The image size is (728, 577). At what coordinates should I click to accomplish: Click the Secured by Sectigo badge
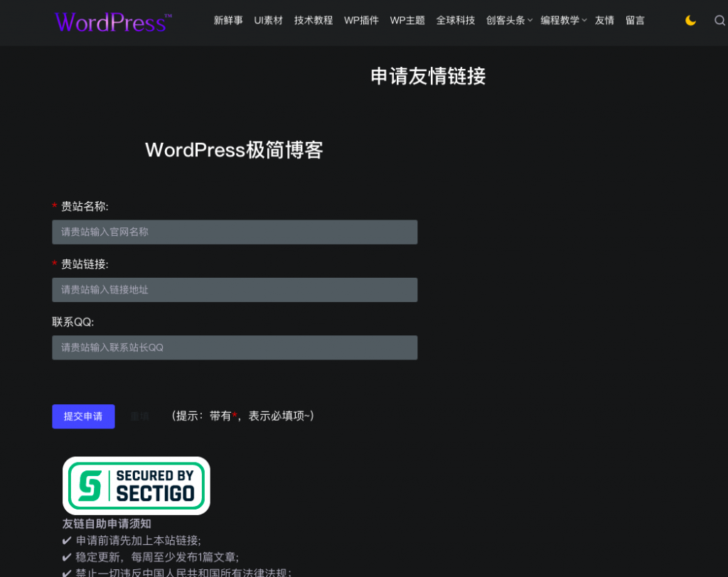pyautogui.click(x=136, y=485)
